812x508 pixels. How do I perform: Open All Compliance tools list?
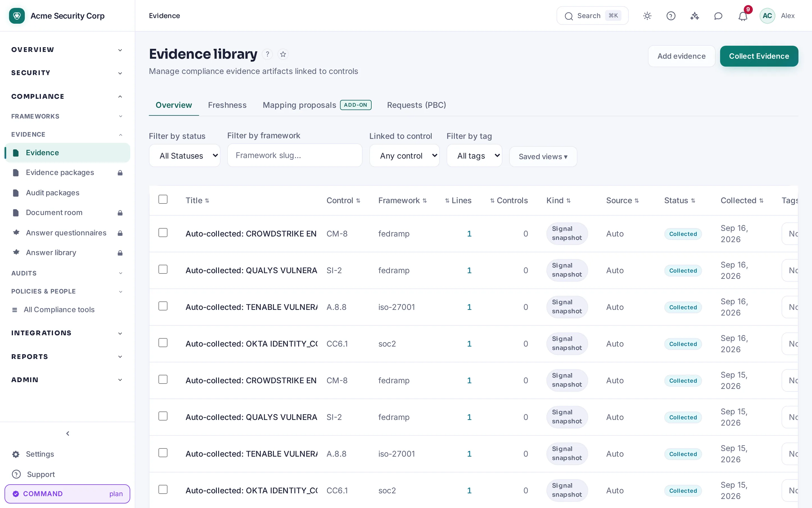point(67,310)
